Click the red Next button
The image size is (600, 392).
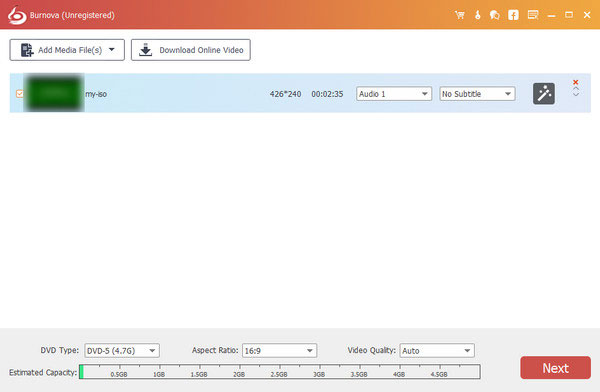pyautogui.click(x=555, y=368)
